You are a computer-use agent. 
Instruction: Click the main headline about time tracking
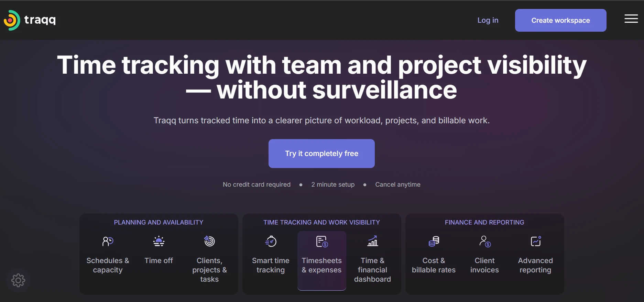click(x=322, y=77)
